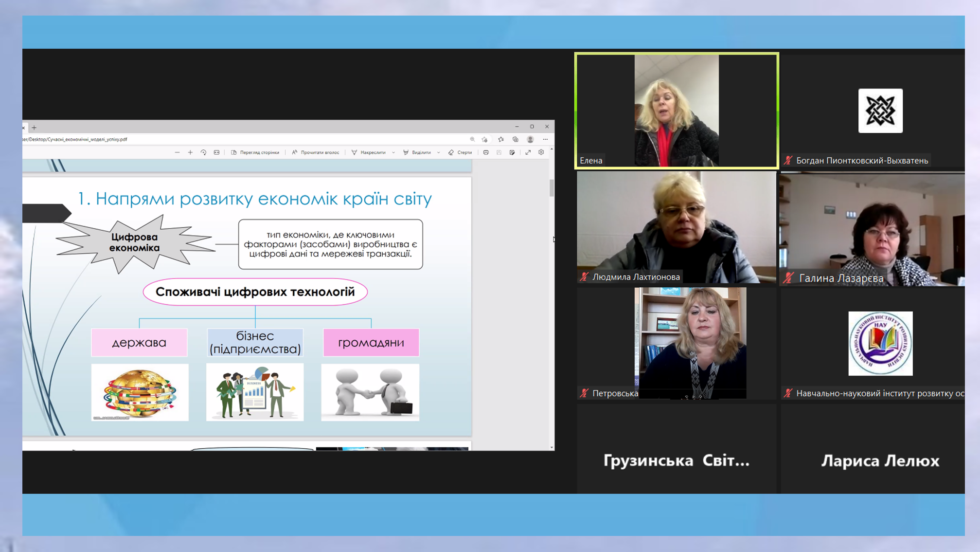Rotate the PDF page
The height and width of the screenshot is (552, 980).
pos(203,152)
